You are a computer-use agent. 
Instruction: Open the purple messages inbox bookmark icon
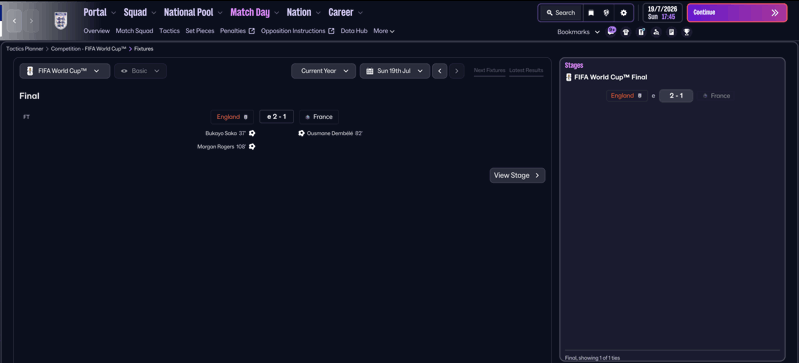[611, 31]
